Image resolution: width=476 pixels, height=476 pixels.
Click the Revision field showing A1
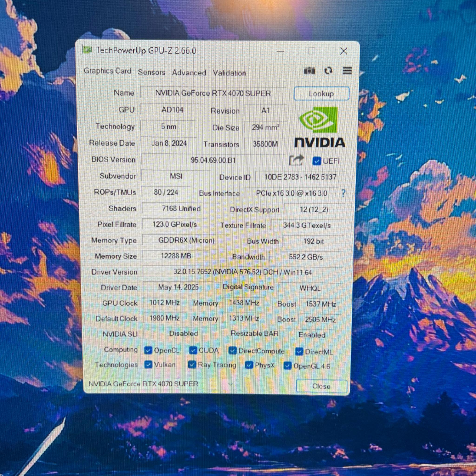point(265,111)
